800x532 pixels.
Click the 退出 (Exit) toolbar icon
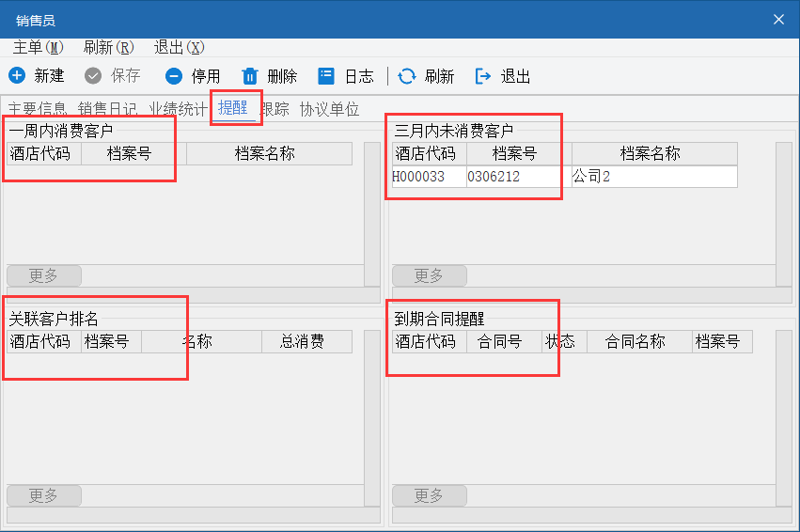[x=483, y=76]
